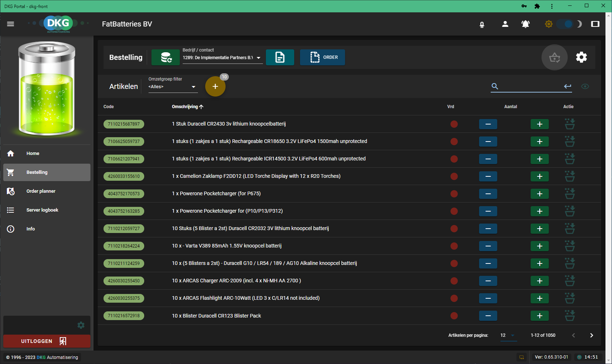The image size is (612, 364).
Task: Open the shopping basket round button
Action: (x=555, y=57)
